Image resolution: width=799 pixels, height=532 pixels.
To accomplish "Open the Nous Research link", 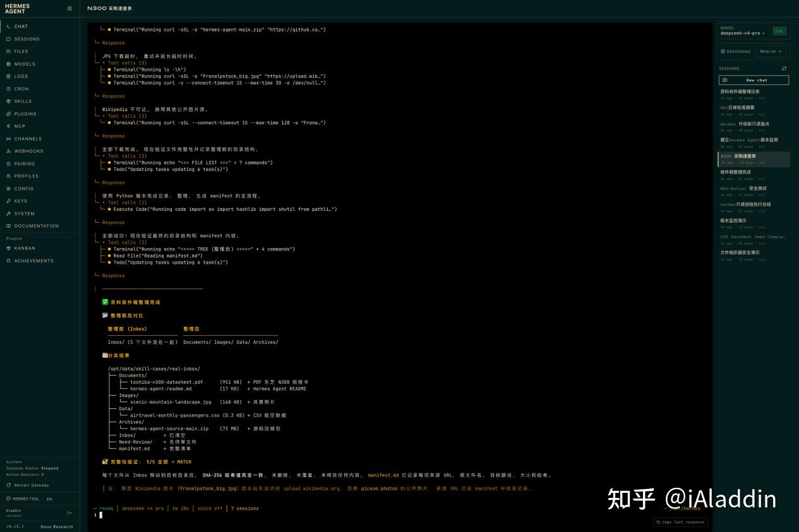I will [57, 526].
